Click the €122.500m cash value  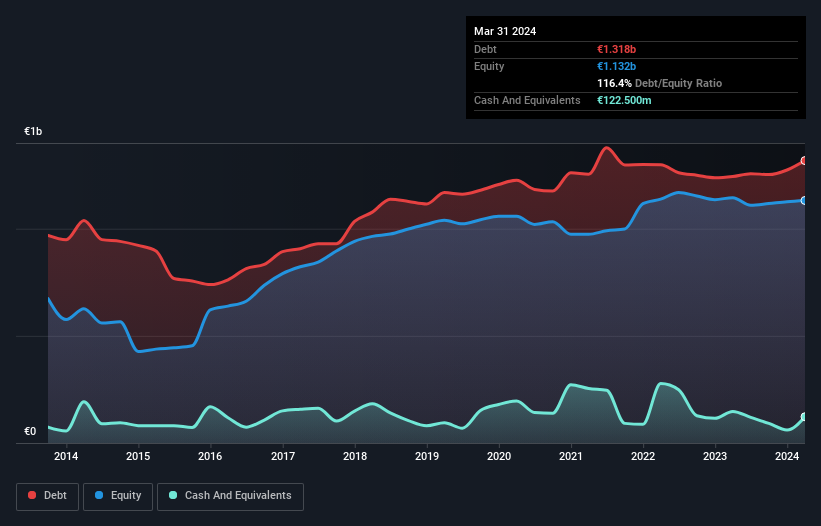[624, 100]
